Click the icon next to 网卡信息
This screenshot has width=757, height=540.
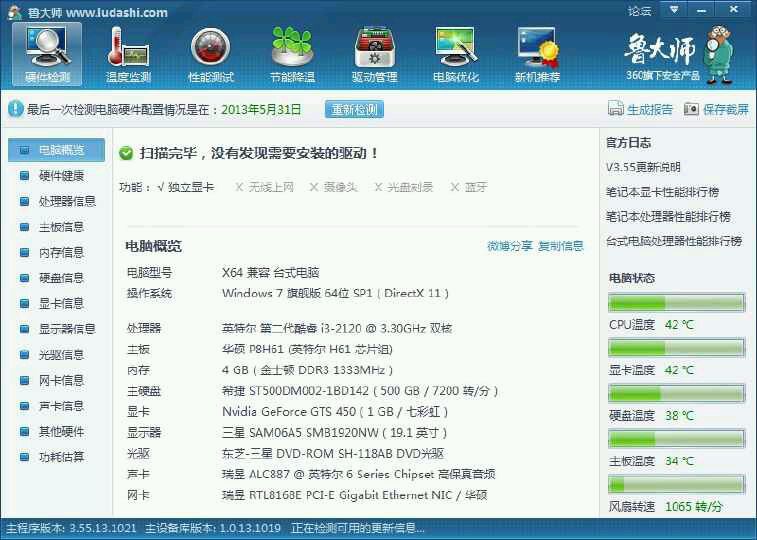point(24,380)
